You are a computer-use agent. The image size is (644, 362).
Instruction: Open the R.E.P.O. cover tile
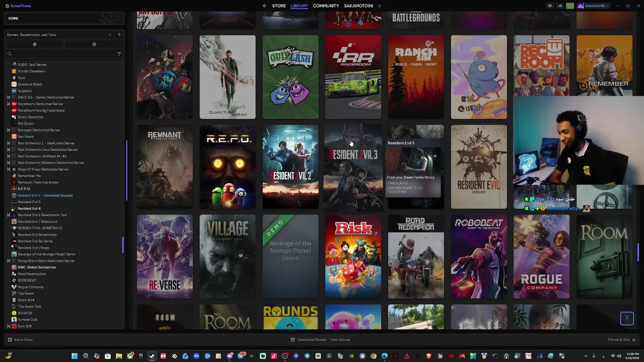coord(227,167)
